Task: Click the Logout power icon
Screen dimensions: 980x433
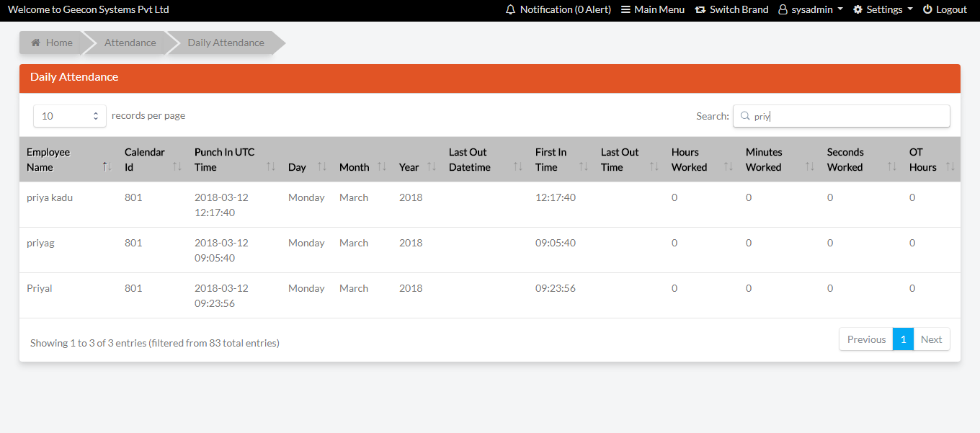Action: coord(927,10)
